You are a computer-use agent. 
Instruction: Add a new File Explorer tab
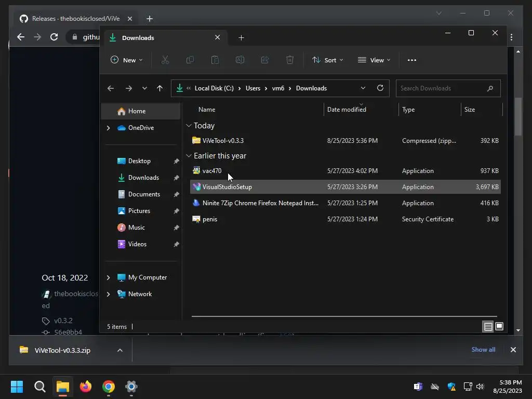point(241,37)
